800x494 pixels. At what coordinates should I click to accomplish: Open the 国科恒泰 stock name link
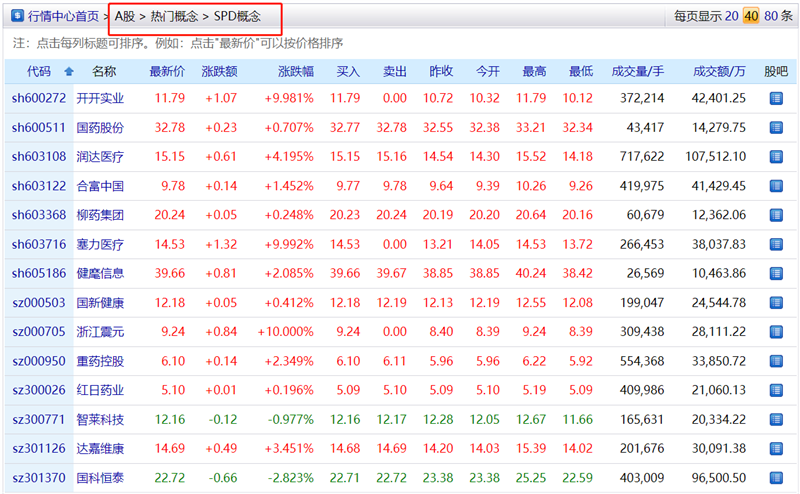[100, 478]
